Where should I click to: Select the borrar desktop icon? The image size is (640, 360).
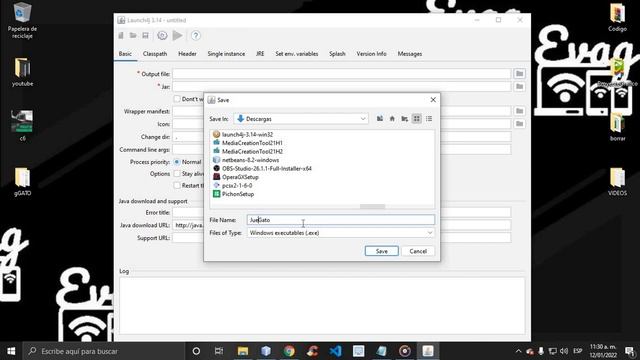(x=617, y=127)
